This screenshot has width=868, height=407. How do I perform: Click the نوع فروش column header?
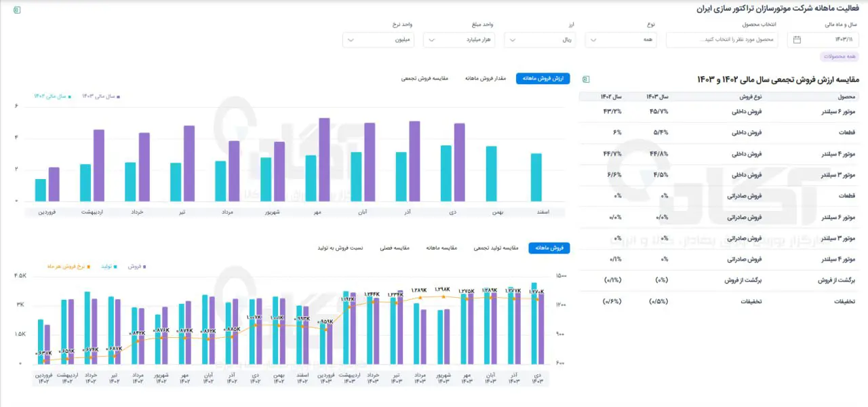(750, 96)
